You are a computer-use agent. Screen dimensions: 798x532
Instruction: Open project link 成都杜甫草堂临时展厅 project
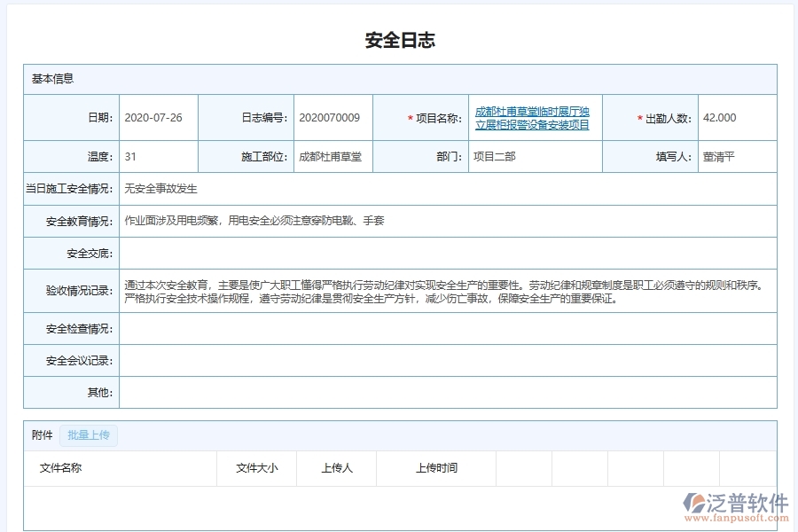coord(534,118)
